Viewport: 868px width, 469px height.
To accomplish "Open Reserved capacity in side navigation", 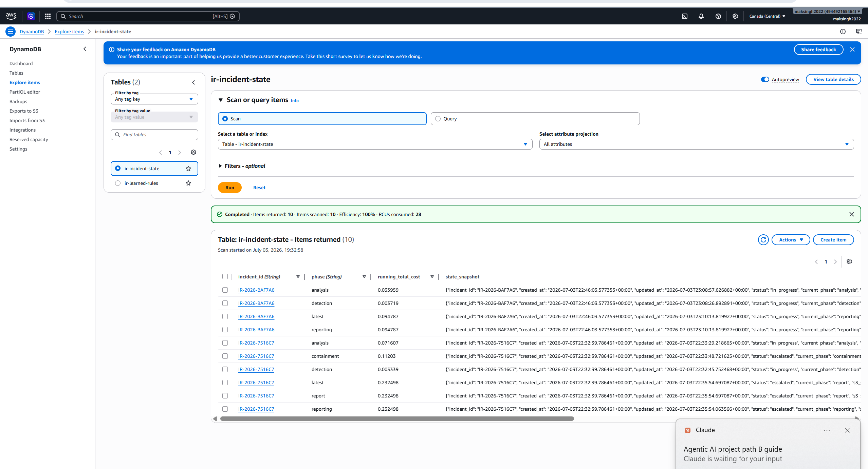I will click(x=29, y=139).
